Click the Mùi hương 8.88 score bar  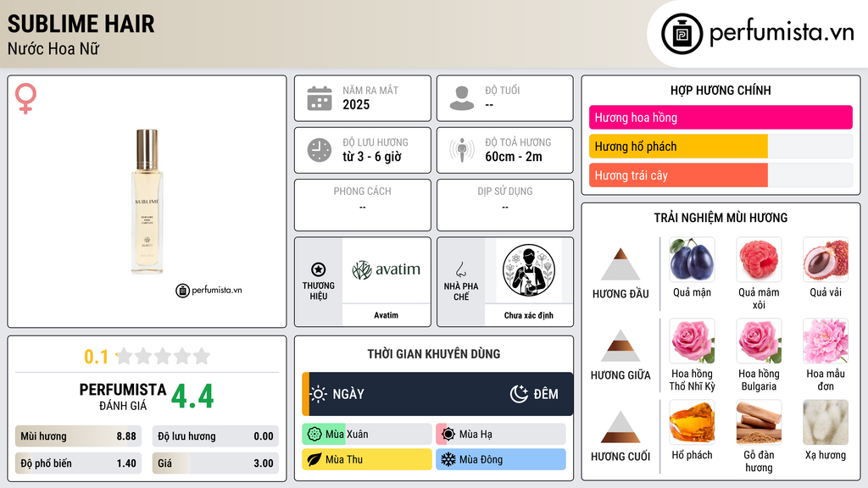pyautogui.click(x=78, y=436)
